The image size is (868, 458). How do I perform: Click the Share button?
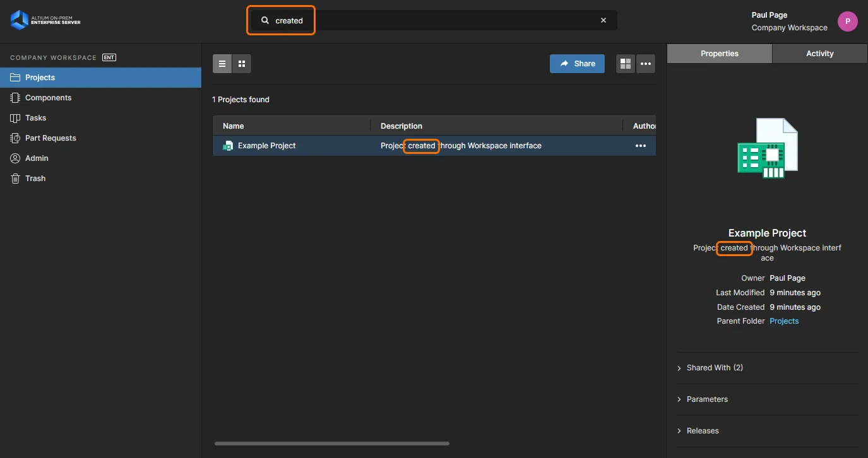pyautogui.click(x=577, y=64)
